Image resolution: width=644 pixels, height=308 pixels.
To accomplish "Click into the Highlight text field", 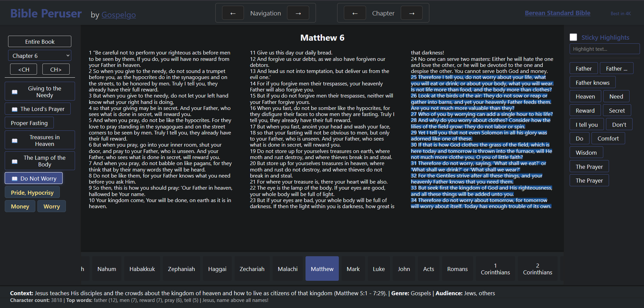I will click(x=604, y=49).
